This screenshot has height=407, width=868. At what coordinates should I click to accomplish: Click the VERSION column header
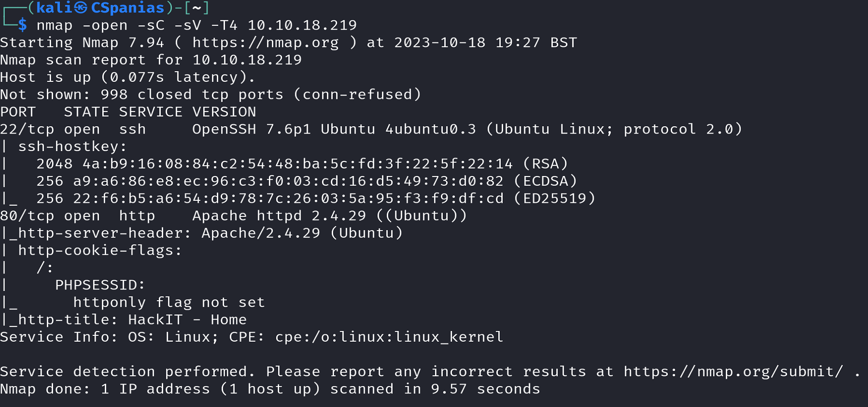224,112
